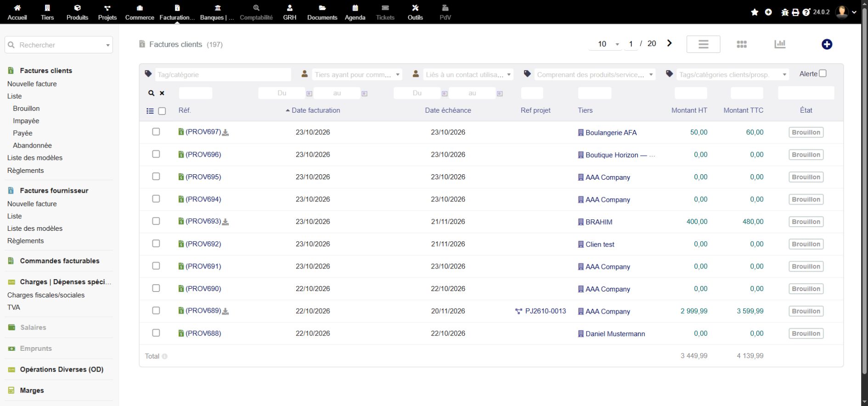Open the Agenda top menu
Image resolution: width=868 pixels, height=406 pixels.
coord(355,12)
